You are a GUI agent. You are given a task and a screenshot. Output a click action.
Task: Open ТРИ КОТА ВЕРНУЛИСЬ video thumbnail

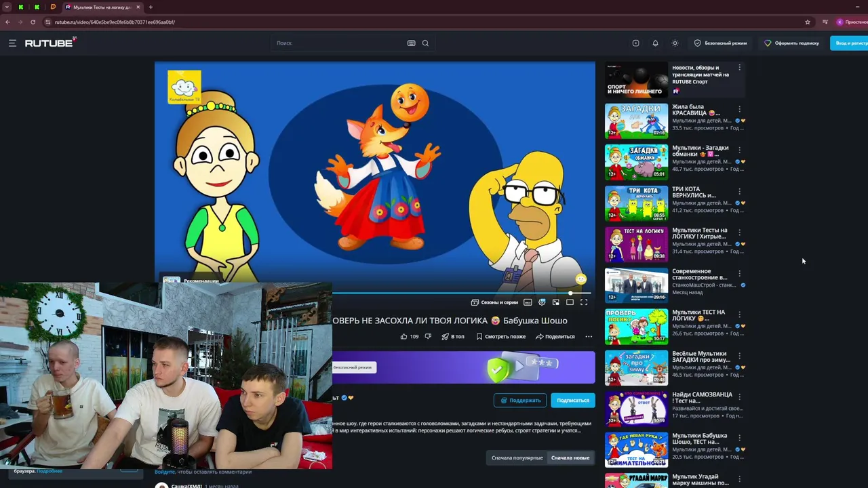(x=636, y=203)
